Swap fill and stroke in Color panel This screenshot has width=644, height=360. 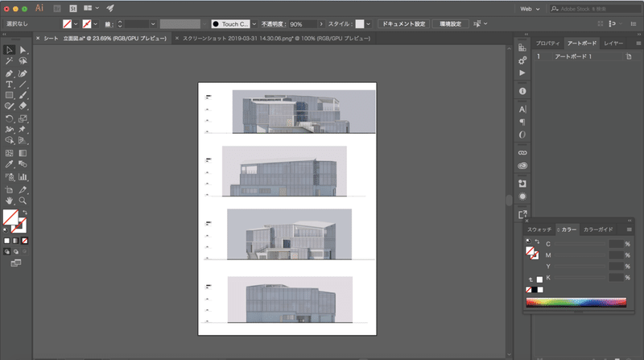[537, 242]
